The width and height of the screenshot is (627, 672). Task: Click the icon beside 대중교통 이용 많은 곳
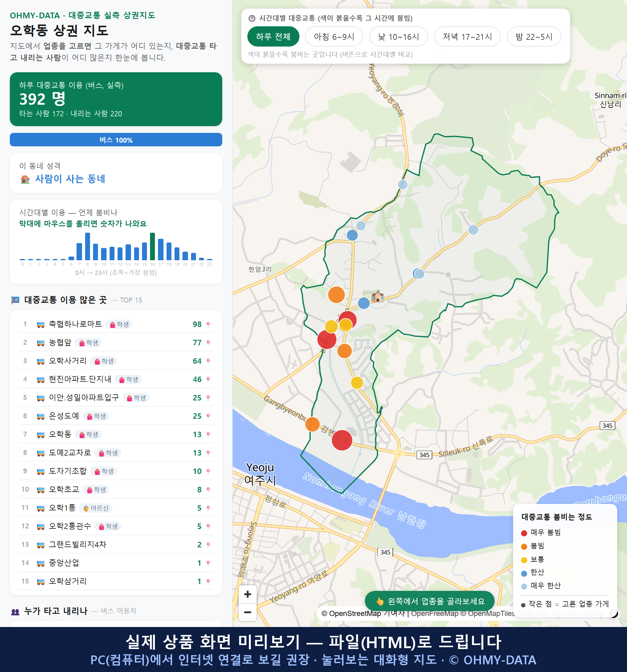point(15,300)
